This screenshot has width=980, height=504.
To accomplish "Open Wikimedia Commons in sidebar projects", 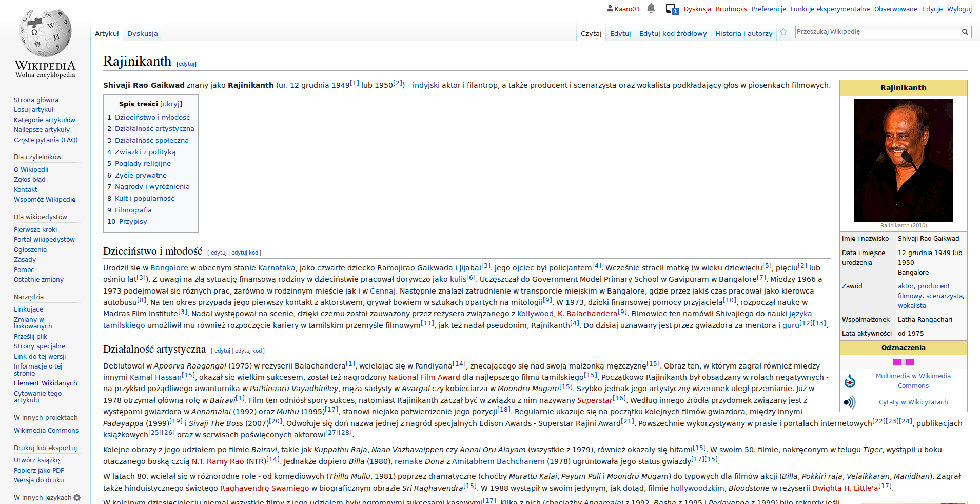I will click(x=46, y=431).
